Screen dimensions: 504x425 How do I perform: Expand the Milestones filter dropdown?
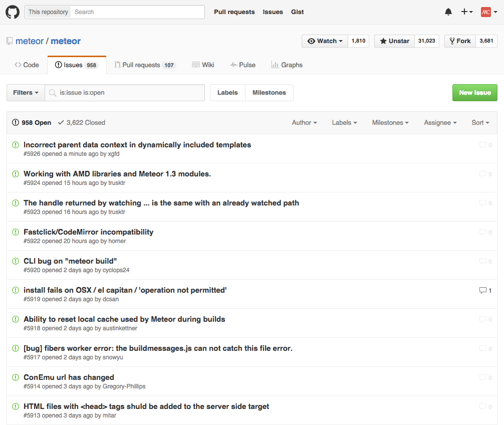click(x=391, y=122)
